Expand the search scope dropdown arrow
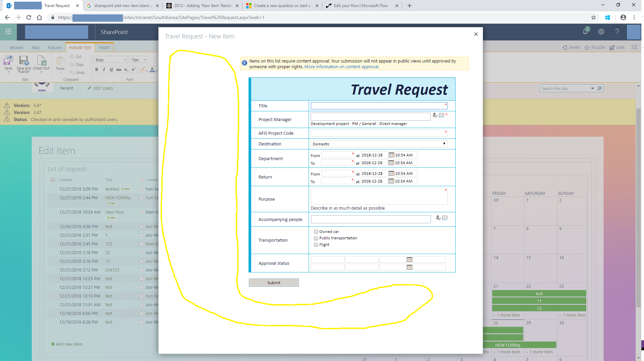This screenshot has width=644, height=361. (x=593, y=89)
